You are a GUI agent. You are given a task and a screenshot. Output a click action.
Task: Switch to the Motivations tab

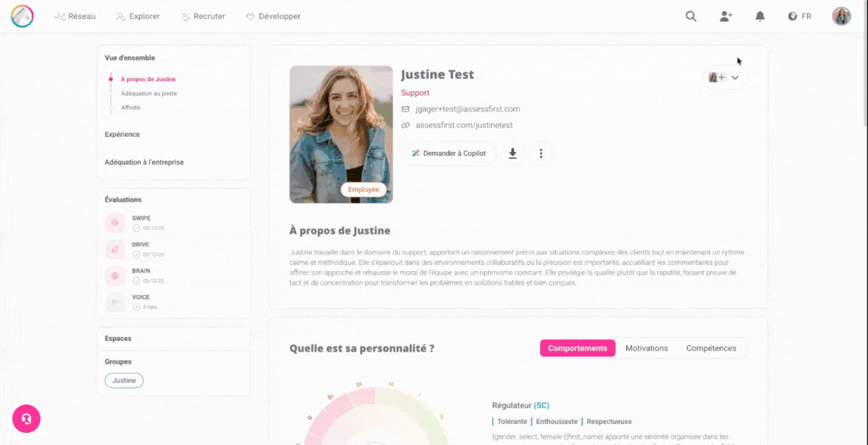pos(646,348)
